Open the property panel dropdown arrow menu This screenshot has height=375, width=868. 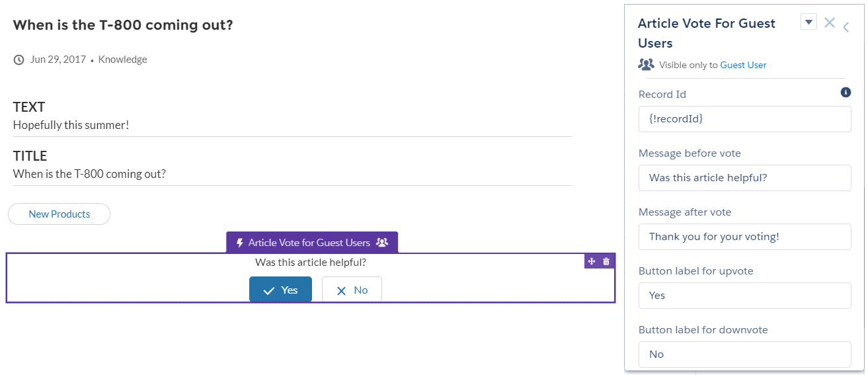[809, 22]
